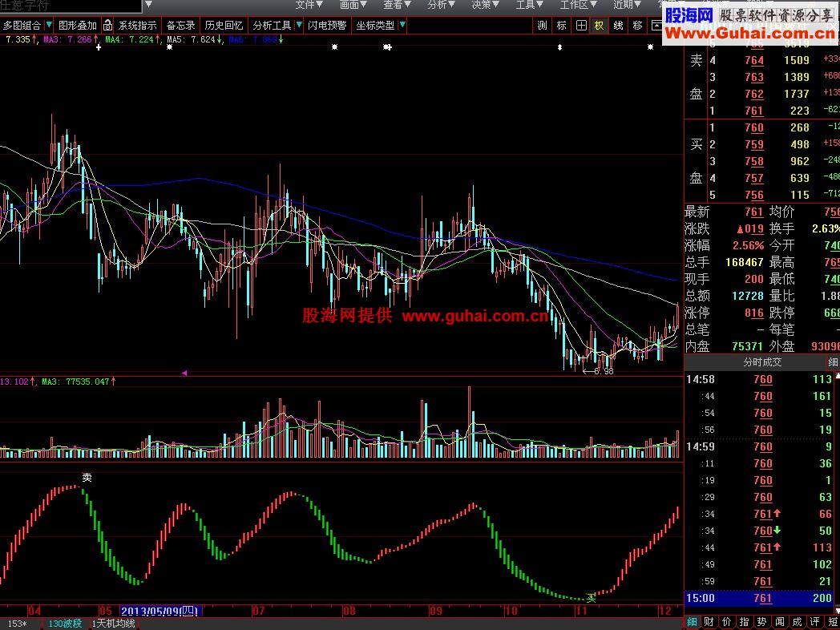This screenshot has height=630, width=840.
Task: Click the 涨幅 2.56% value
Action: (749, 246)
